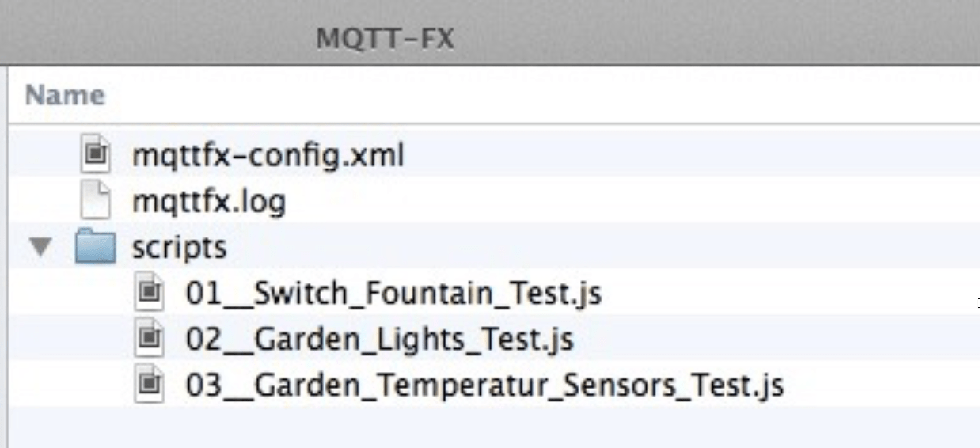Select the 01__Switch_Fountain_Test.js file name
The image size is (980, 448).
click(x=393, y=294)
